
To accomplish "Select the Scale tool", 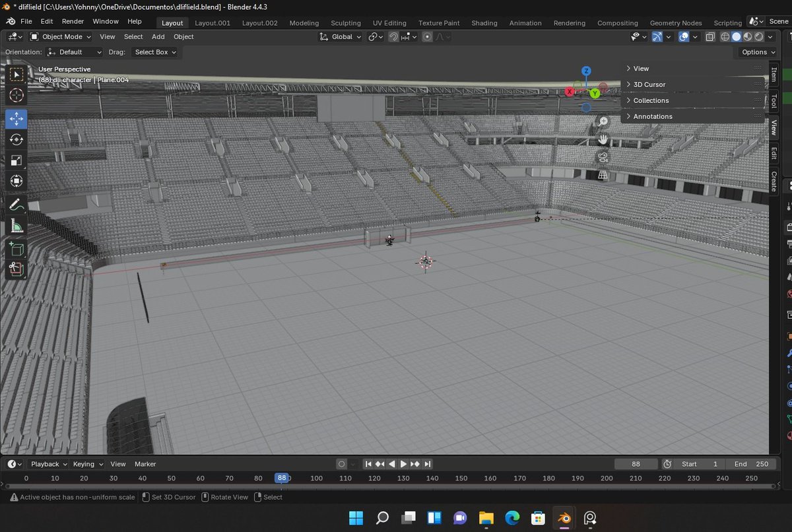I will tap(16, 160).
